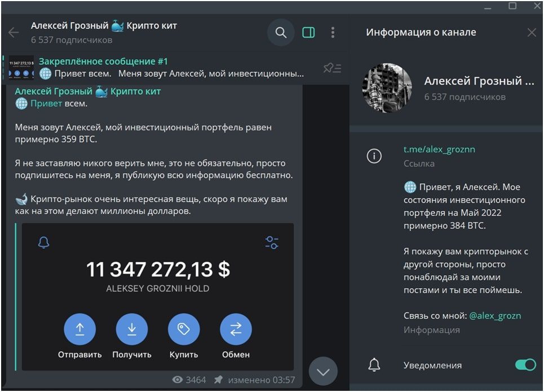Click the 6 537 подписчиков text in info panel
Screen dimensions: 544x392
click(x=465, y=97)
